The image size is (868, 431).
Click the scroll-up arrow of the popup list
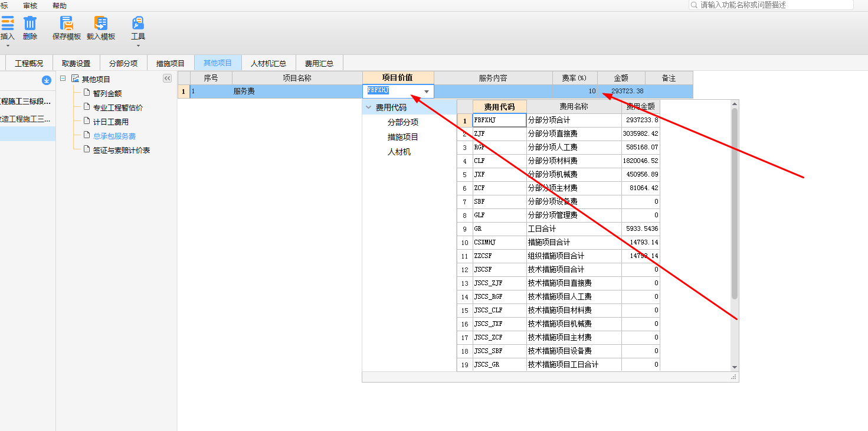[x=735, y=104]
